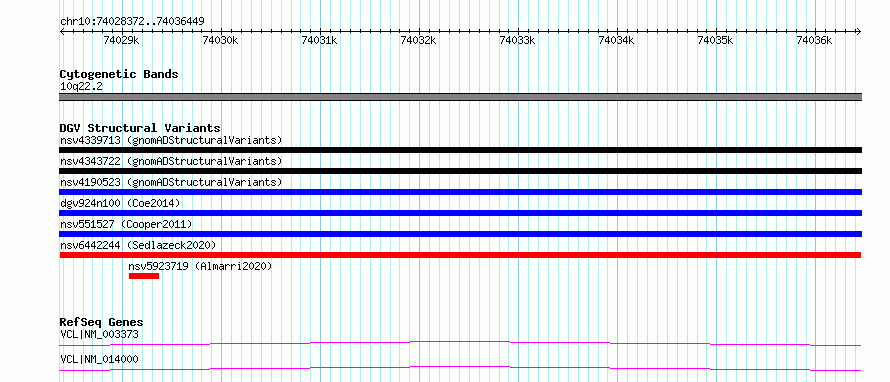890x382 pixels.
Task: Click the 74036k ruler tick label
Action: [x=815, y=40]
